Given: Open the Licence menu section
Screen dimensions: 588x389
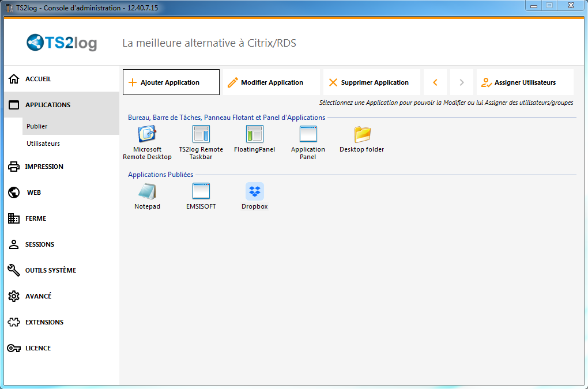Looking at the screenshot, I should click(x=62, y=348).
